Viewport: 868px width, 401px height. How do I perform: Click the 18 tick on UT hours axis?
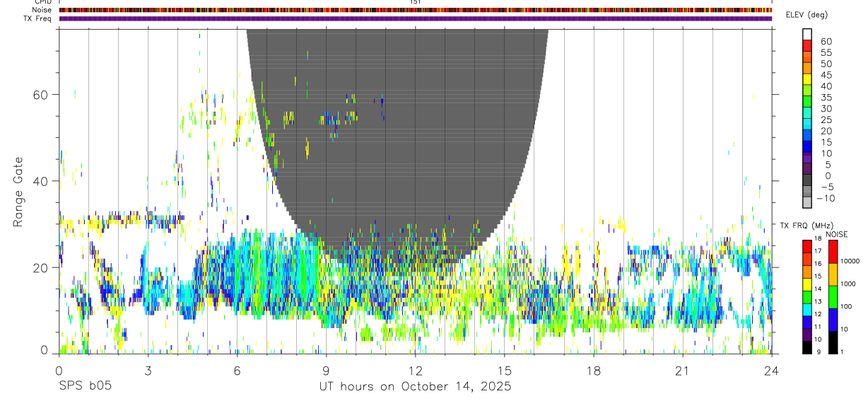tap(594, 371)
